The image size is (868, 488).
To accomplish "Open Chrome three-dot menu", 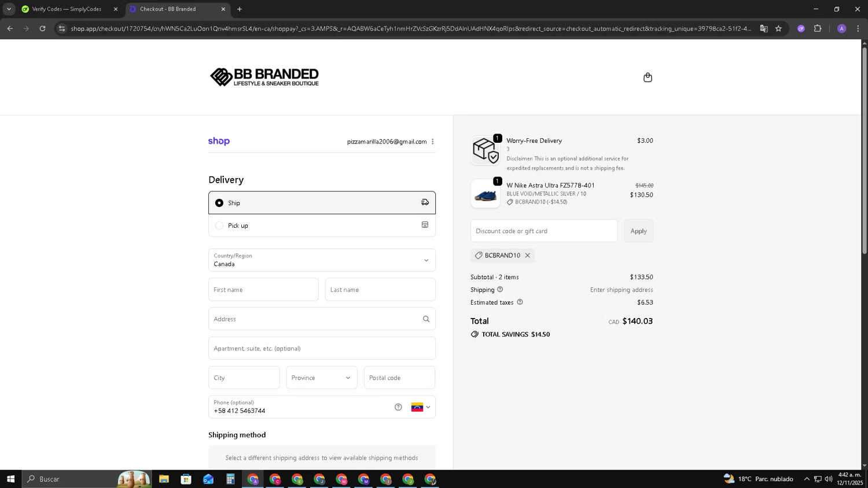I will (858, 28).
